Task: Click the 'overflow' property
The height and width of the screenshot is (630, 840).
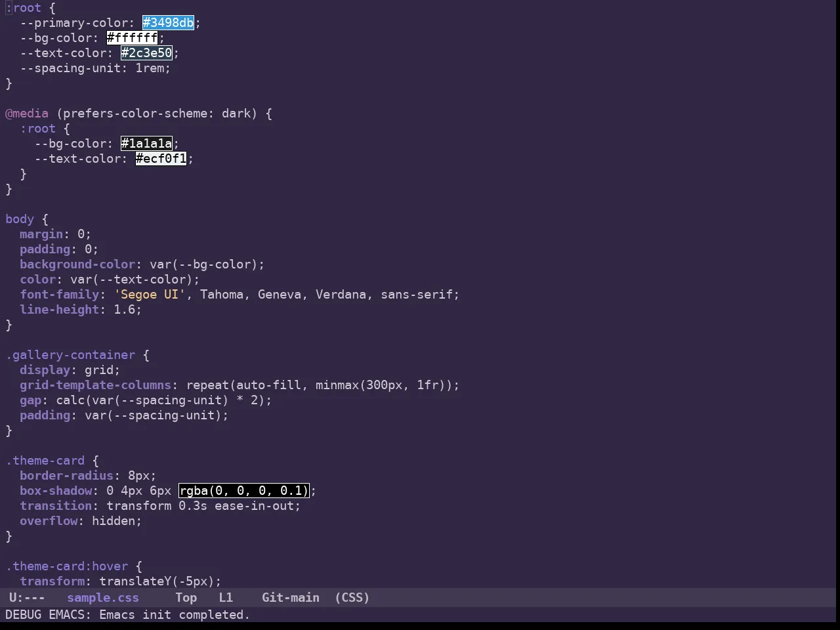Action: (49, 520)
